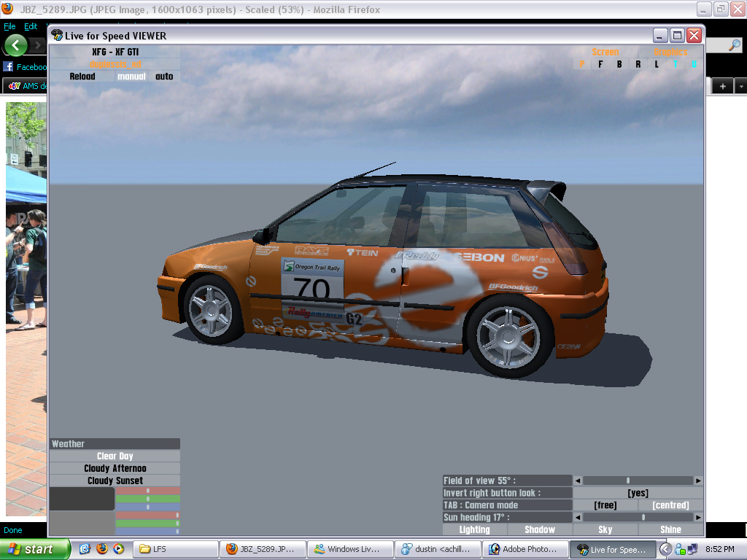Adjust the first green slider for the dark color
The width and height of the screenshot is (747, 560).
(x=147, y=499)
